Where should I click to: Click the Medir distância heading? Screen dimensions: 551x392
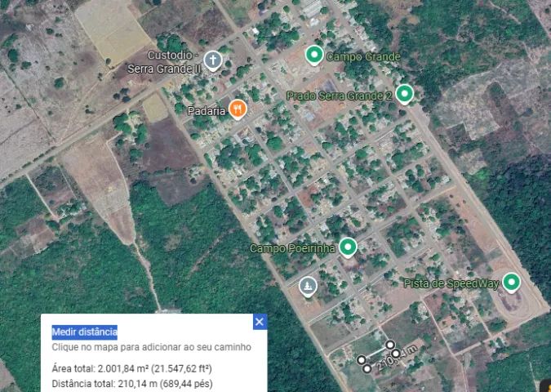85,332
